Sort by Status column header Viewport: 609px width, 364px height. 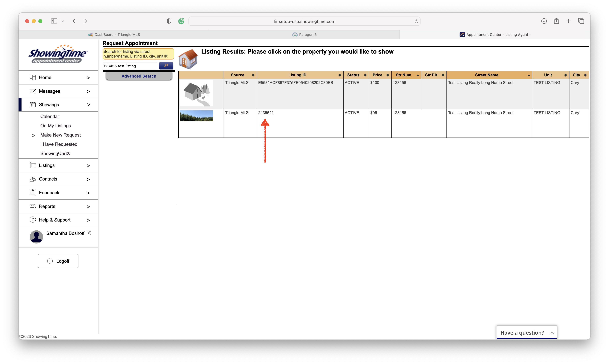click(356, 75)
